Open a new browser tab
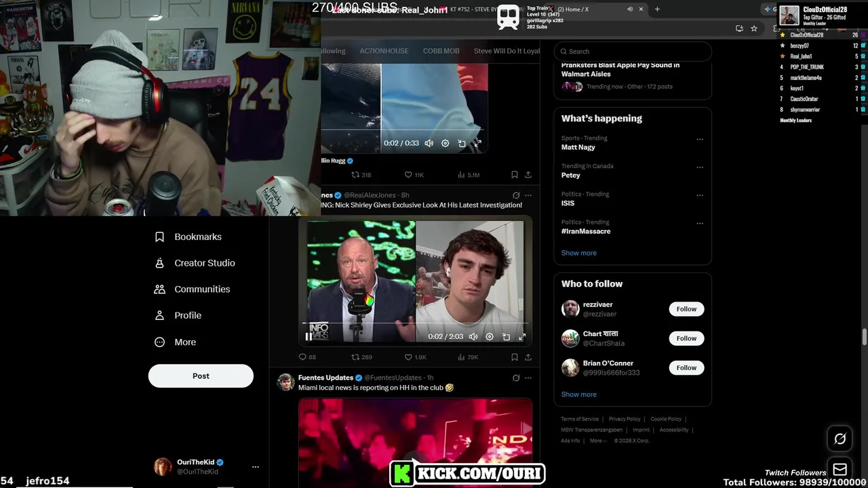The width and height of the screenshot is (868, 488). (657, 9)
